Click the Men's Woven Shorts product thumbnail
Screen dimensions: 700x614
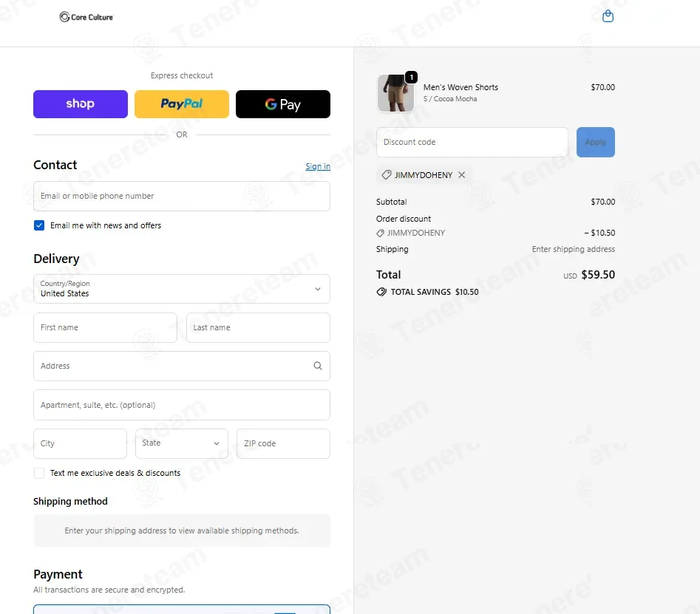point(395,93)
